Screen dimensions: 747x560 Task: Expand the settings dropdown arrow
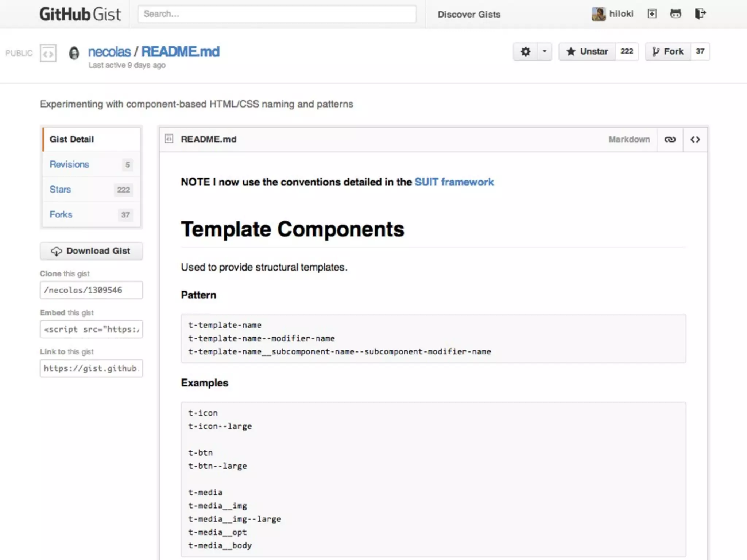tap(545, 51)
